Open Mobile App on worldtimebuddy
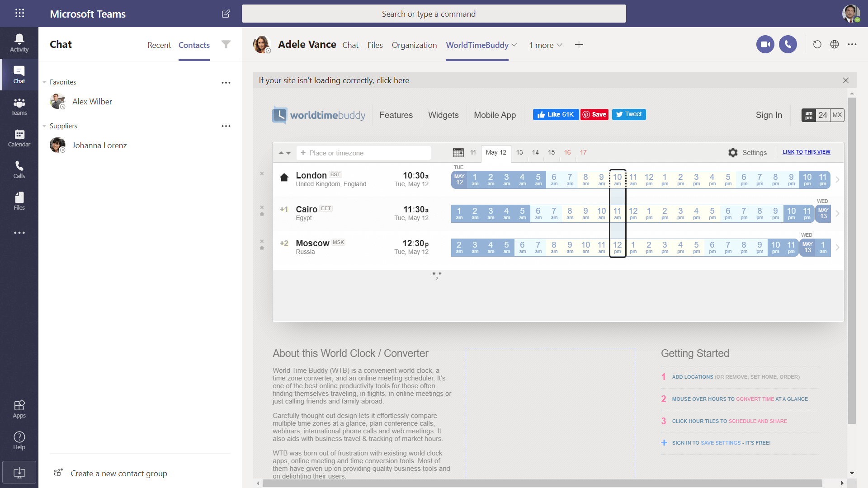Image resolution: width=868 pixels, height=488 pixels. [495, 115]
